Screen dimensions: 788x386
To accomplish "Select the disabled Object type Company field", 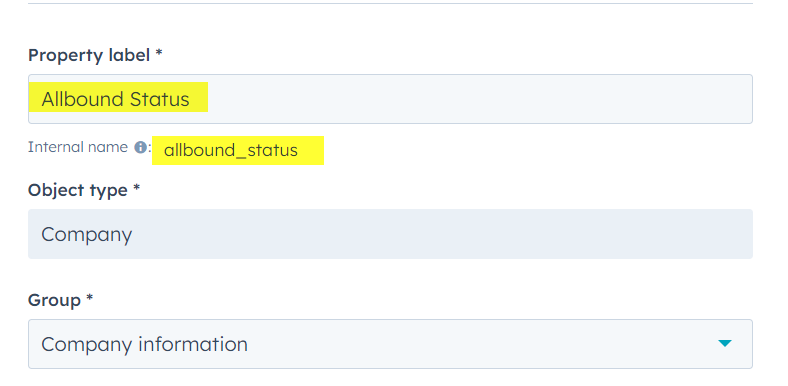I will pyautogui.click(x=390, y=234).
